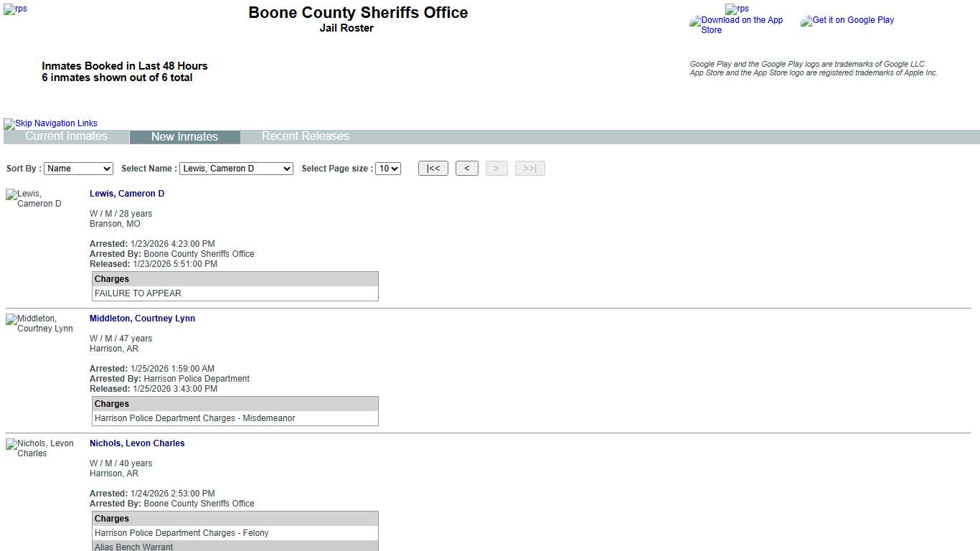
Task: Go to previous page with < button
Action: 466,169
